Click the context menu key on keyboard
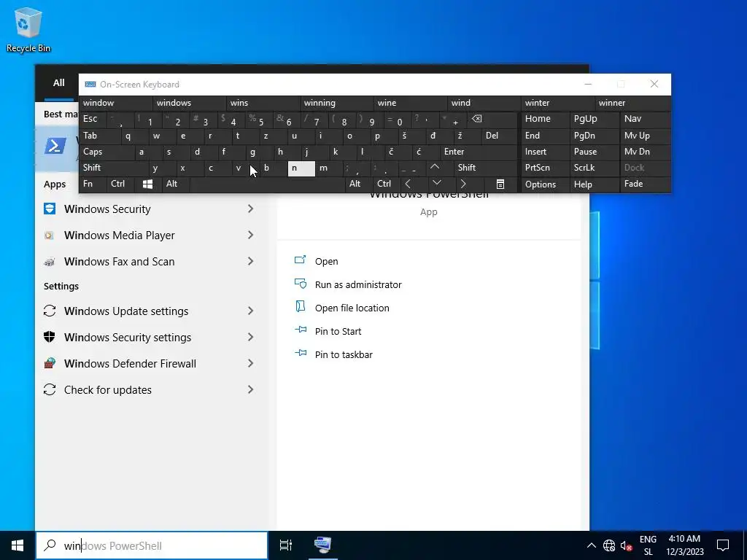 (500, 184)
